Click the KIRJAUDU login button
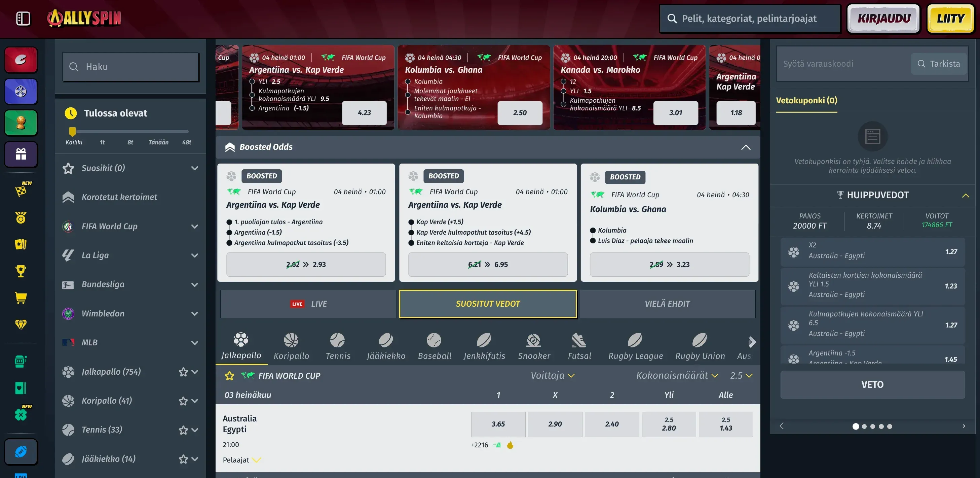The image size is (980, 478). pyautogui.click(x=884, y=18)
